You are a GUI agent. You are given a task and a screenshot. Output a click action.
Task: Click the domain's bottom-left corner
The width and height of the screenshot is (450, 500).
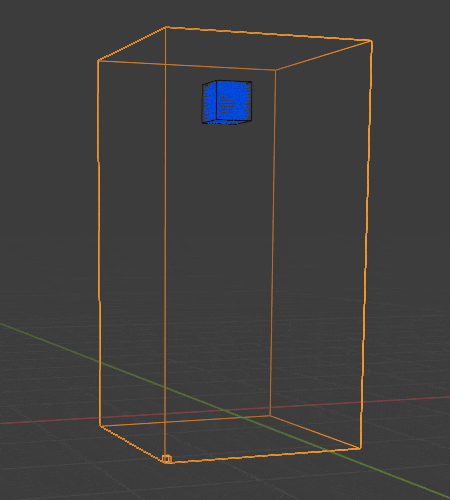coord(100,426)
